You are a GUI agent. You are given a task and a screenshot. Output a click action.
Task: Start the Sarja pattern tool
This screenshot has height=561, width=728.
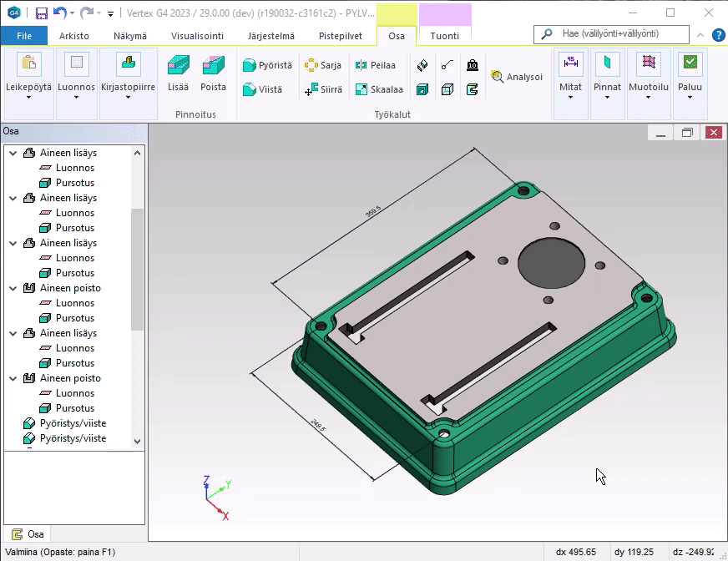tap(323, 65)
